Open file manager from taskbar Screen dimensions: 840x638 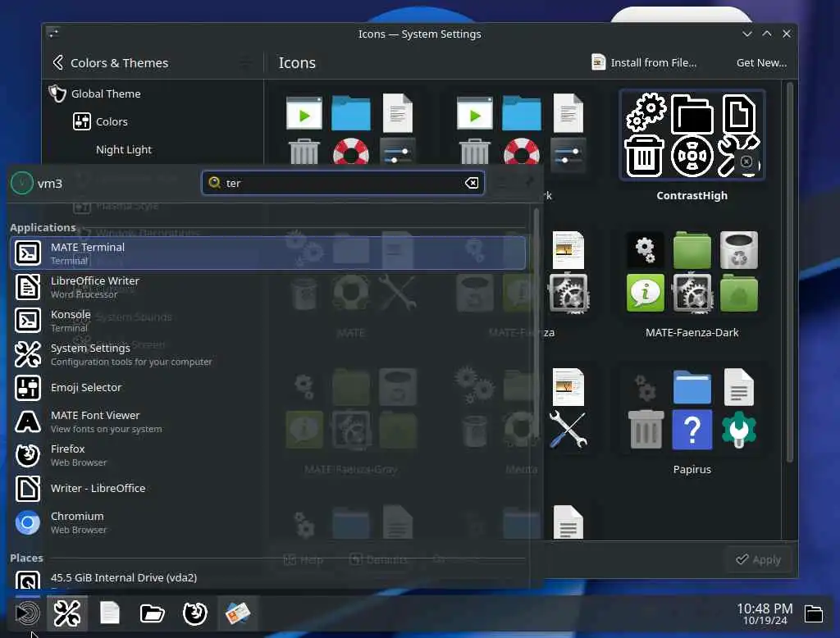tap(152, 613)
